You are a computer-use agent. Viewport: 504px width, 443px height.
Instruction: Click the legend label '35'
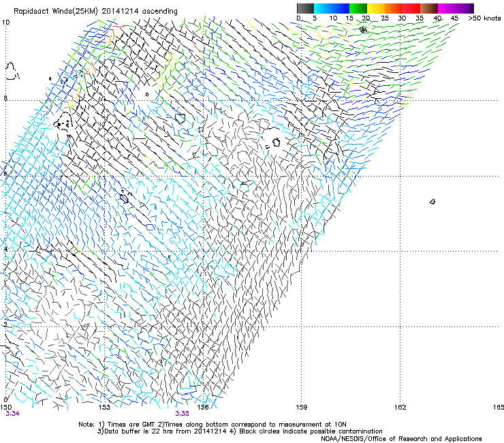420,18
